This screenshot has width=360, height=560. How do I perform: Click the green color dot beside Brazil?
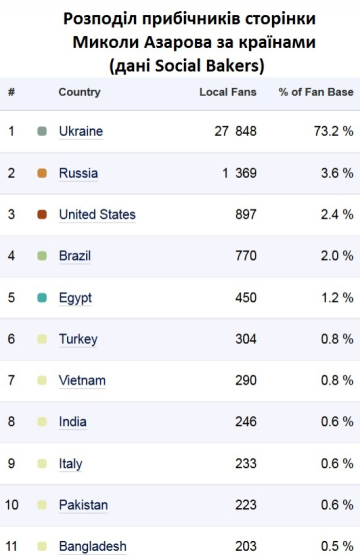point(42,256)
